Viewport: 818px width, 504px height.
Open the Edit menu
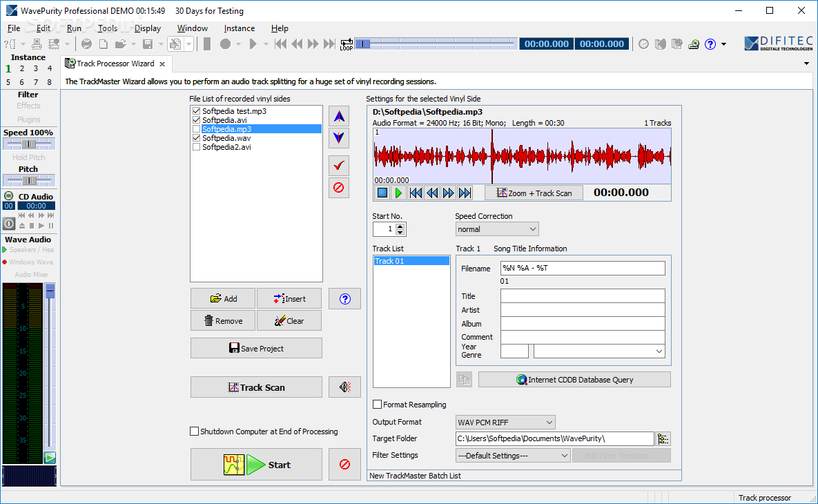[43, 28]
